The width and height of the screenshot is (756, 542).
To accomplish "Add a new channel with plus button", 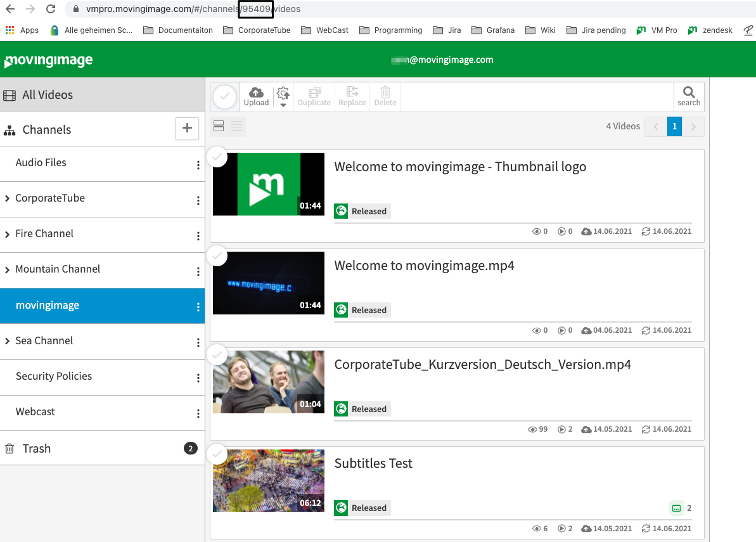I will pyautogui.click(x=187, y=128).
